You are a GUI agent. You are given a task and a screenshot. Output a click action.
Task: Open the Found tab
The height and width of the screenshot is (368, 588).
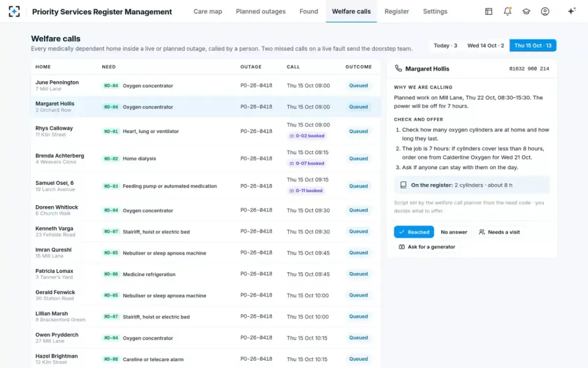309,11
